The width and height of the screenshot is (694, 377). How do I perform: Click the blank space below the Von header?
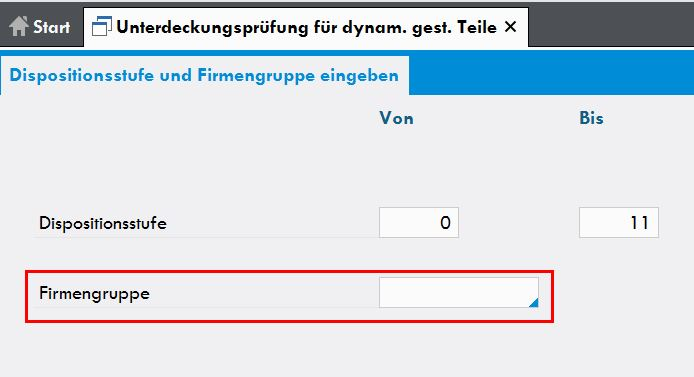pos(419,166)
